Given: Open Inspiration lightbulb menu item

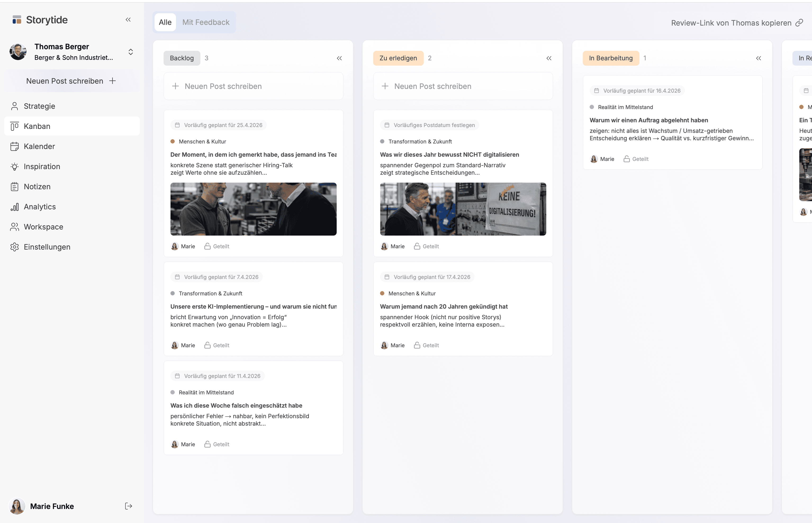Looking at the screenshot, I should pos(42,166).
